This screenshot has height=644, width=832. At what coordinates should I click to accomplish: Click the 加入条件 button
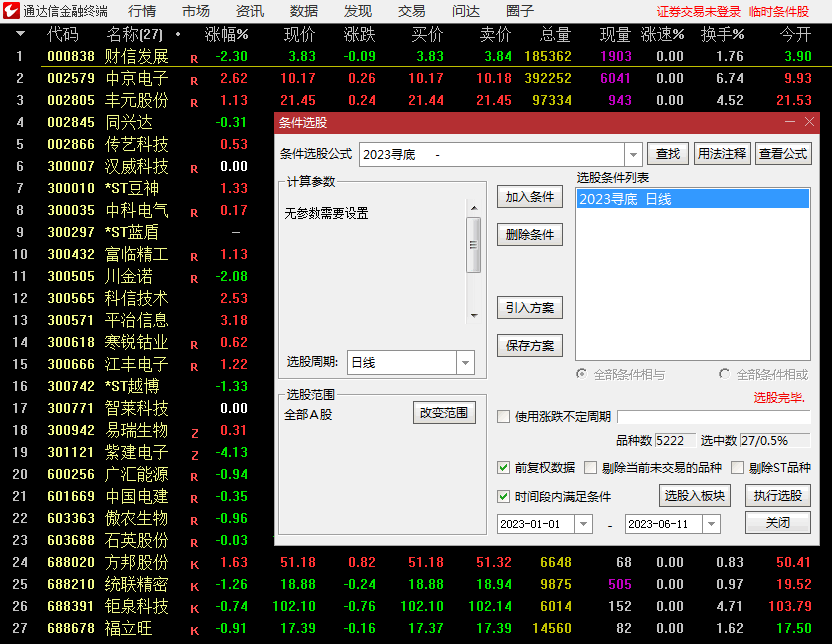(x=530, y=197)
